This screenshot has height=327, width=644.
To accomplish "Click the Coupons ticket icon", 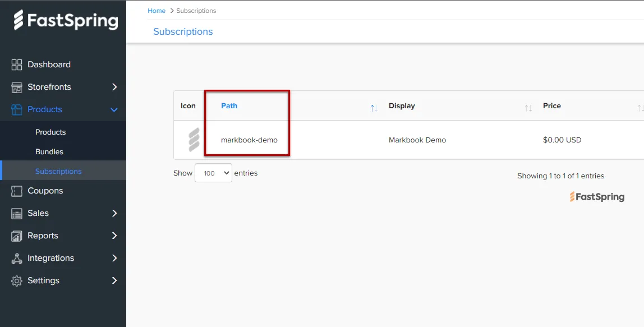I will click(x=16, y=191).
